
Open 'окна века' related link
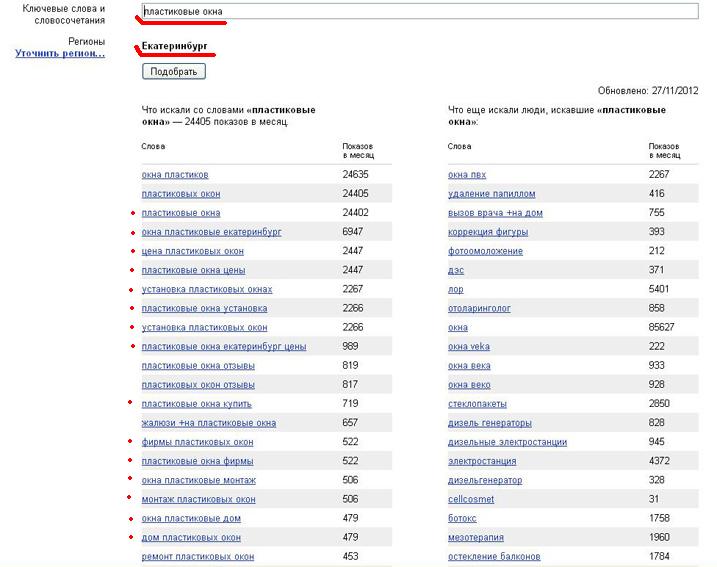(469, 366)
